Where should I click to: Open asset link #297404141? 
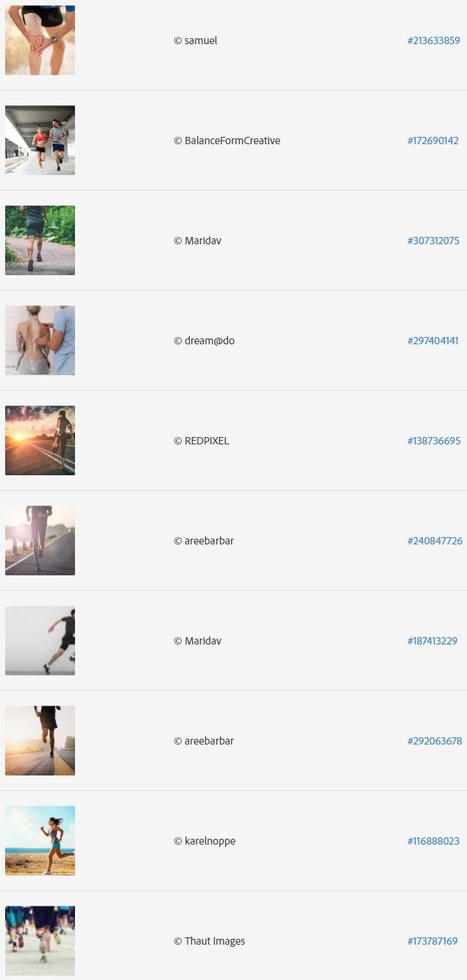432,341
